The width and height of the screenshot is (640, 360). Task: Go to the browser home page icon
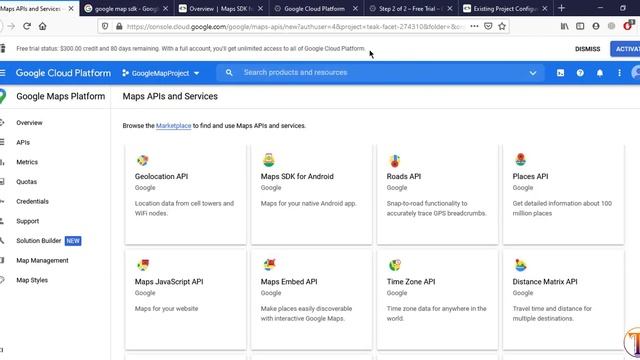coord(42,26)
